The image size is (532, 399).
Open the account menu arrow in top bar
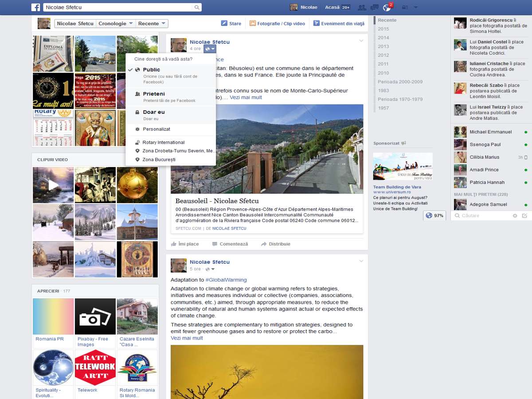[416, 8]
